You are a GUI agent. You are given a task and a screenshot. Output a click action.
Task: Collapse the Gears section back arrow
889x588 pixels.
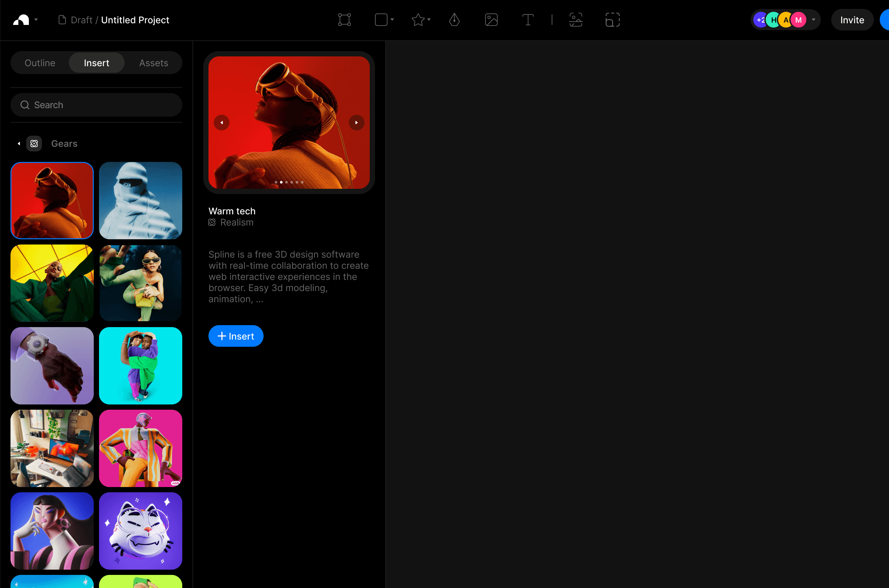point(19,144)
